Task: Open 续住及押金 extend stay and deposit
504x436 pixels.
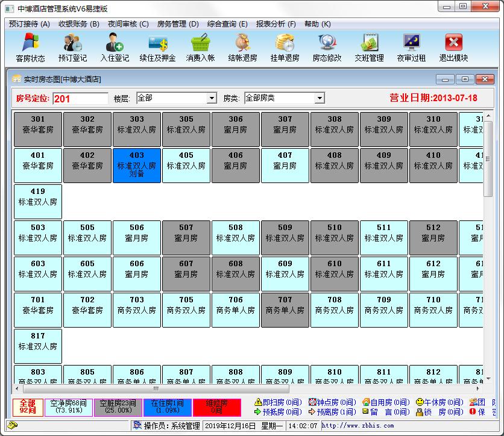Action: (157, 47)
